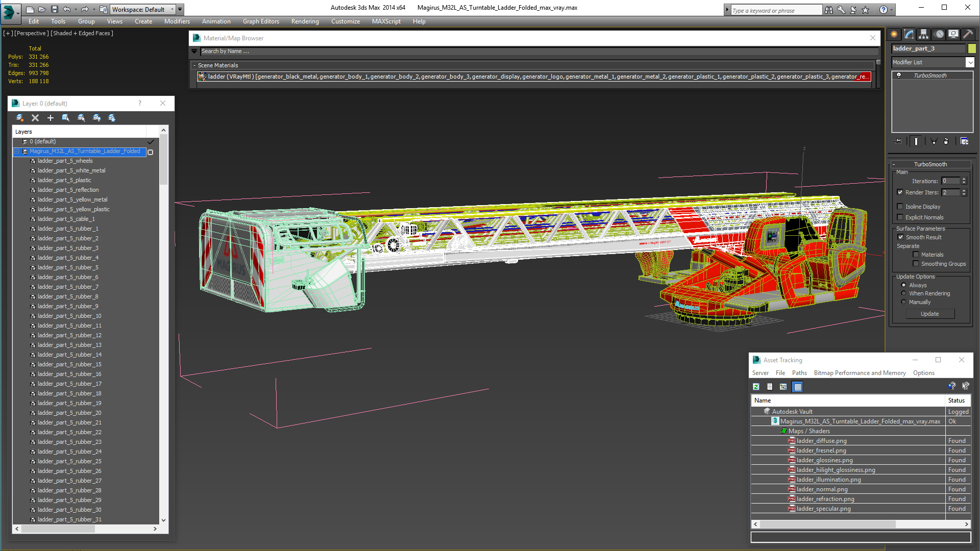
Task: Open the Quick Access toolbar customize arrow
Action: 180,9
